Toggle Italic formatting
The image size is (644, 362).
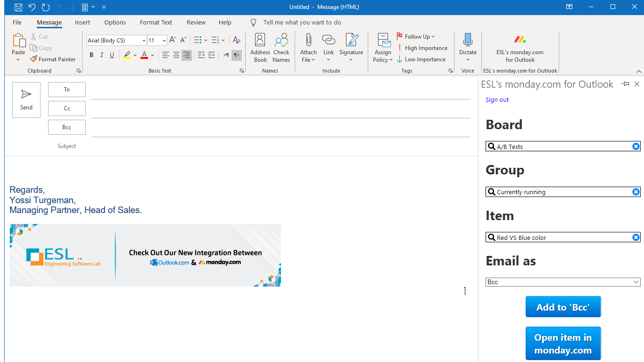tap(101, 55)
